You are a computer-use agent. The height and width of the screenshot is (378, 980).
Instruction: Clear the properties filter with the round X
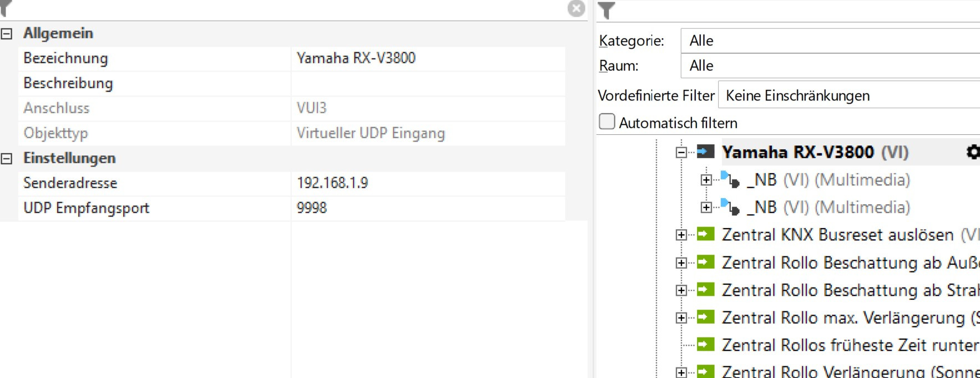pyautogui.click(x=576, y=8)
